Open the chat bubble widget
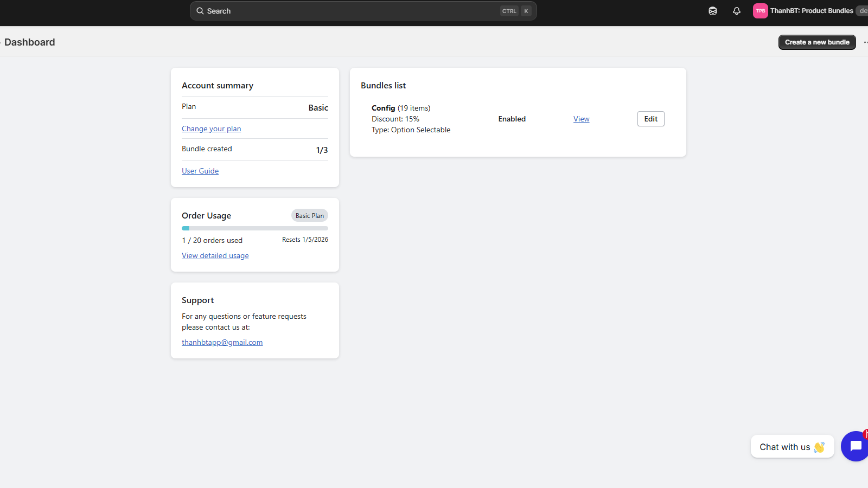This screenshot has height=488, width=868. (x=855, y=446)
